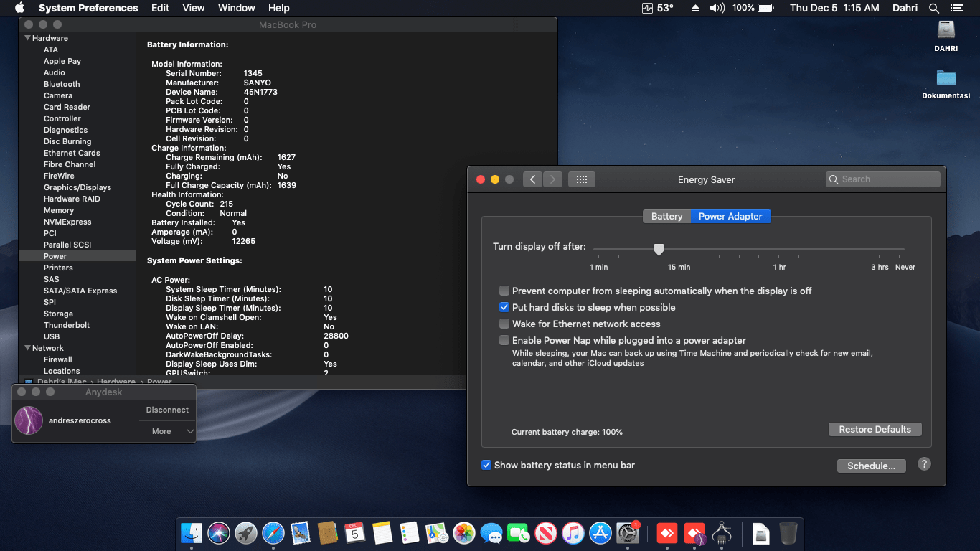Click the help question mark button
The image size is (980, 551).
point(924,464)
